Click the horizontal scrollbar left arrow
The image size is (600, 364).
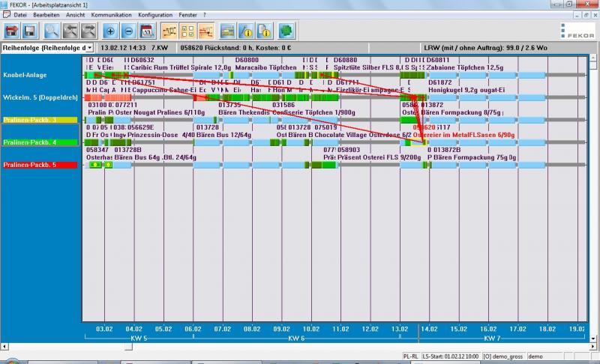(x=4, y=347)
